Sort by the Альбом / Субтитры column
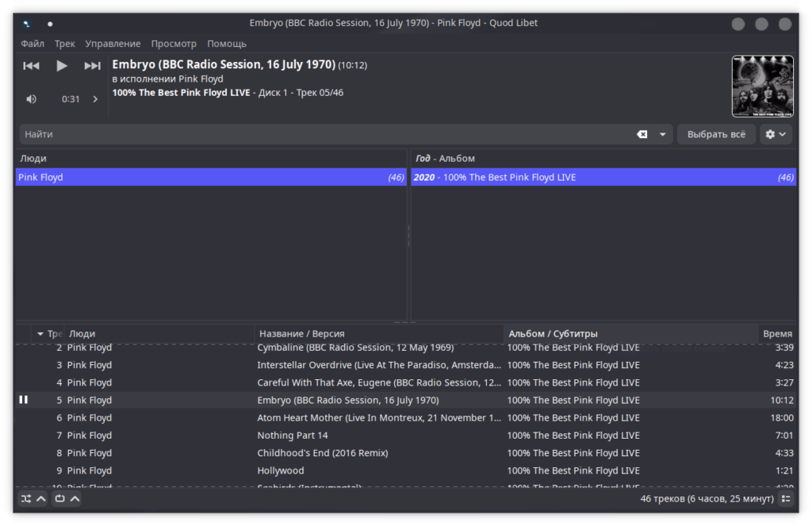812x526 pixels. pos(630,334)
